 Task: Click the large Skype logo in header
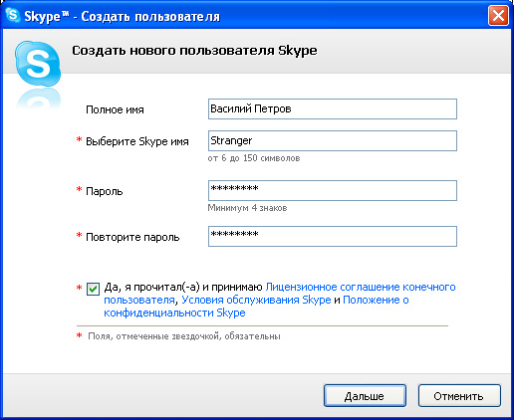[38, 64]
